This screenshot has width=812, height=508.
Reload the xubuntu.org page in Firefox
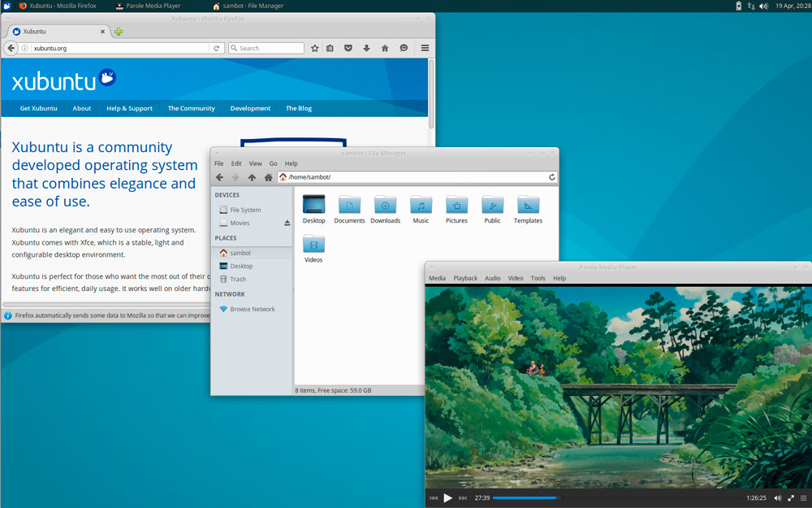click(217, 48)
